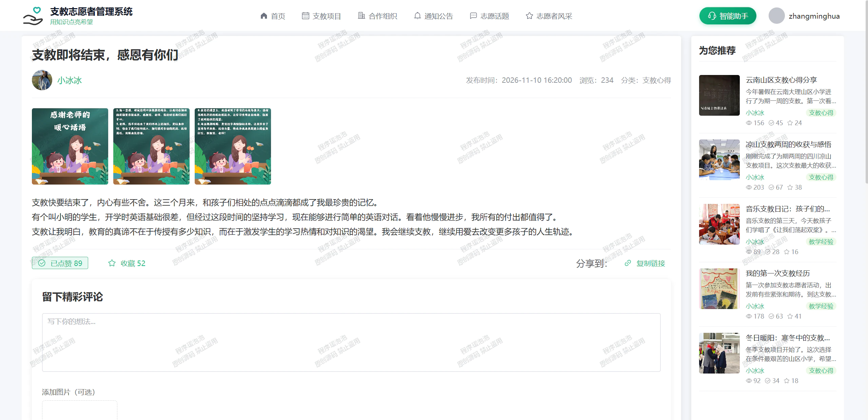Open the 合作组织 menu item
Viewport: 868px width, 420px height.
(x=378, y=16)
